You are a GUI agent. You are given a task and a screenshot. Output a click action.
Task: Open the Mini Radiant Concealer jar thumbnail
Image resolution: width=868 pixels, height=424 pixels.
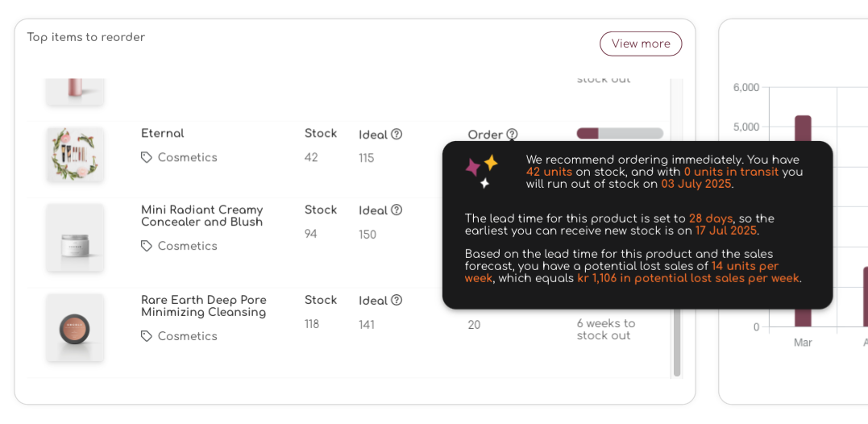click(75, 238)
